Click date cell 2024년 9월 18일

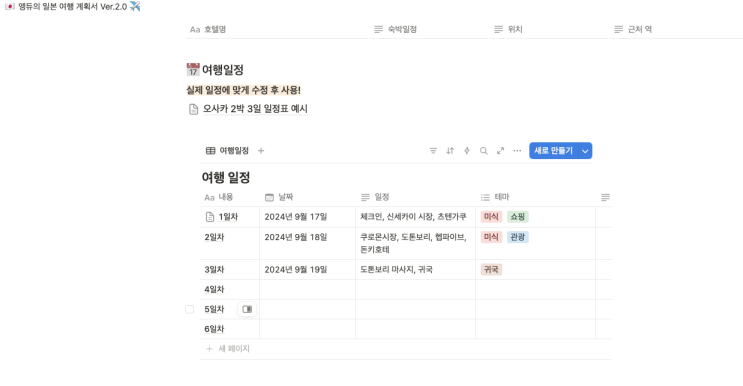pos(308,243)
